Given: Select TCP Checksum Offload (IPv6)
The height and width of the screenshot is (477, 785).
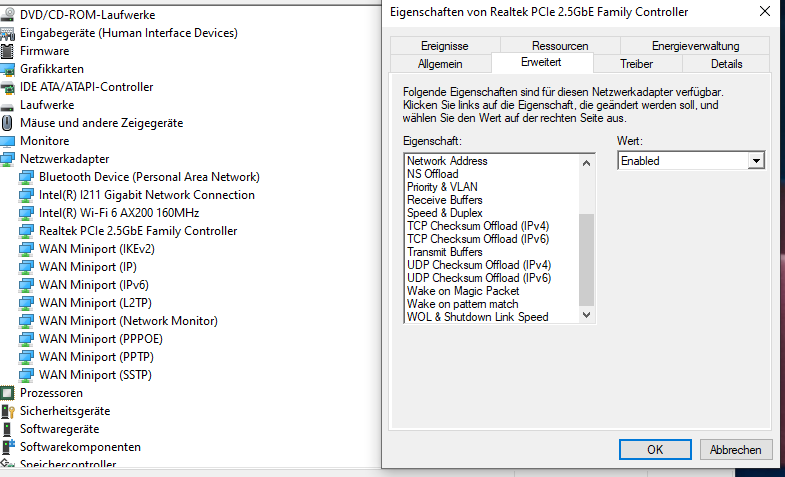Looking at the screenshot, I should pyautogui.click(x=478, y=239).
